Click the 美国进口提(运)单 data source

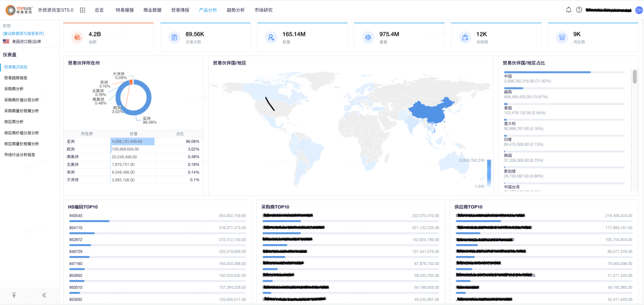pos(27,42)
